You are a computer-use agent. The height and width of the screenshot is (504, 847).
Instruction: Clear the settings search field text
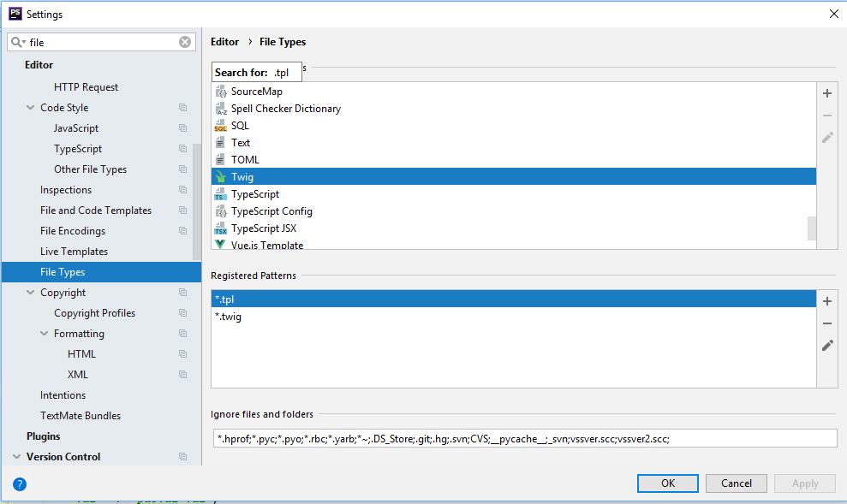[x=185, y=42]
